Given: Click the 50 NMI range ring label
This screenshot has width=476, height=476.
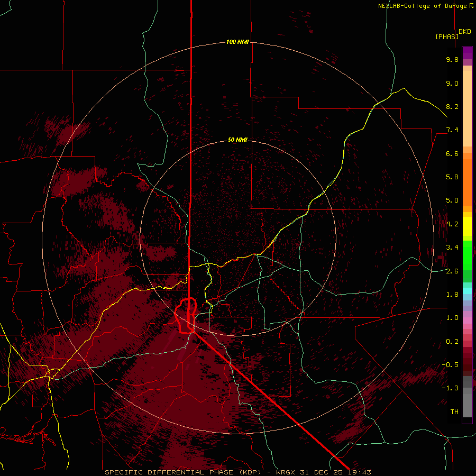Looking at the screenshot, I should click(237, 140).
